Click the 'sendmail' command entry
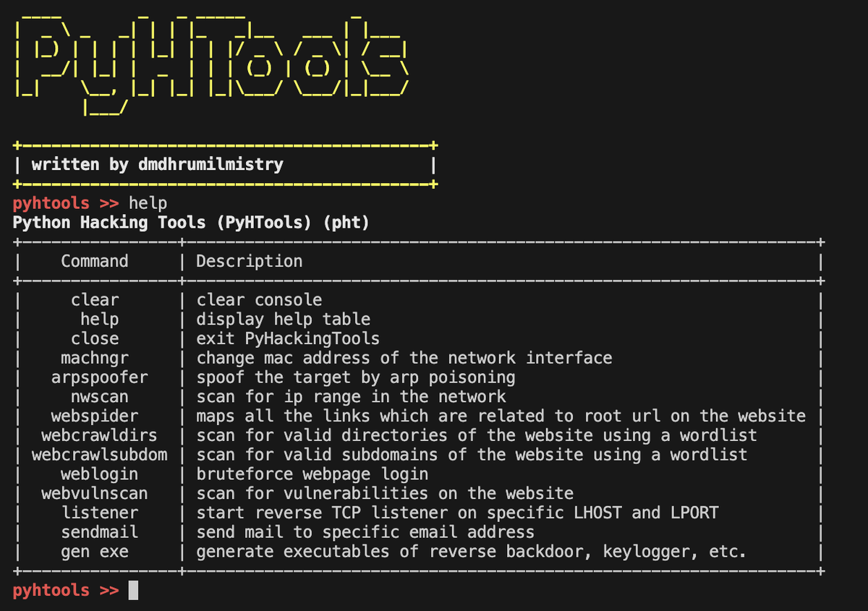The image size is (868, 611). [x=99, y=531]
